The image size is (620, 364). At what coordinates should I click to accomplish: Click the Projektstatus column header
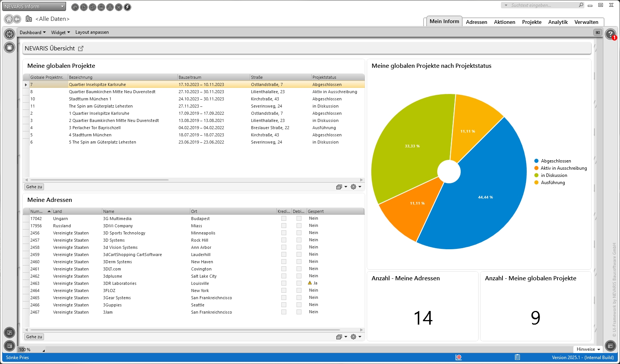coord(337,77)
